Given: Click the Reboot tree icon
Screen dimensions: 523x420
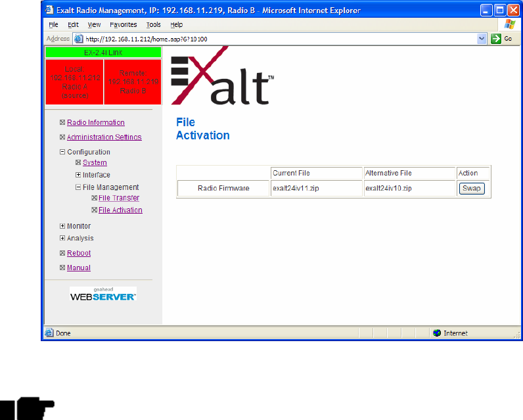Looking at the screenshot, I should (62, 253).
